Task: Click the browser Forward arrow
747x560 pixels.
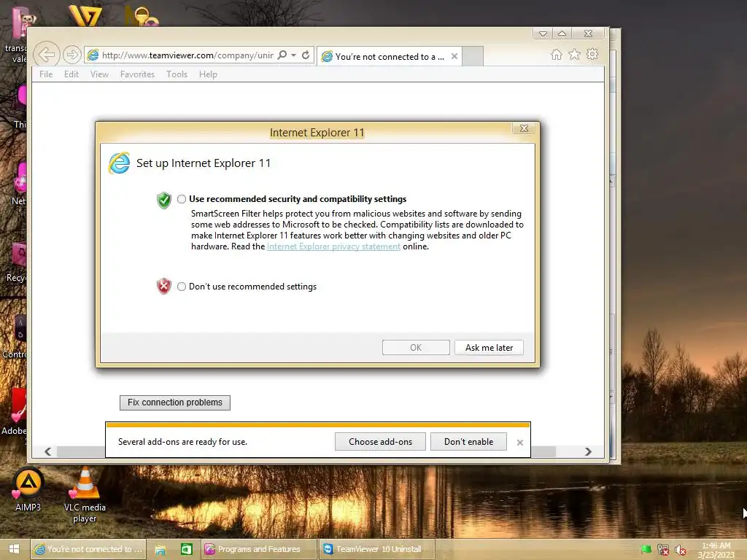Action: [x=72, y=55]
